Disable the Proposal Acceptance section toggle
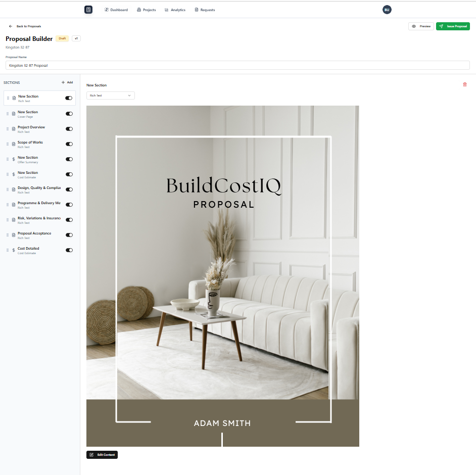The height and width of the screenshot is (475, 476). (x=69, y=235)
